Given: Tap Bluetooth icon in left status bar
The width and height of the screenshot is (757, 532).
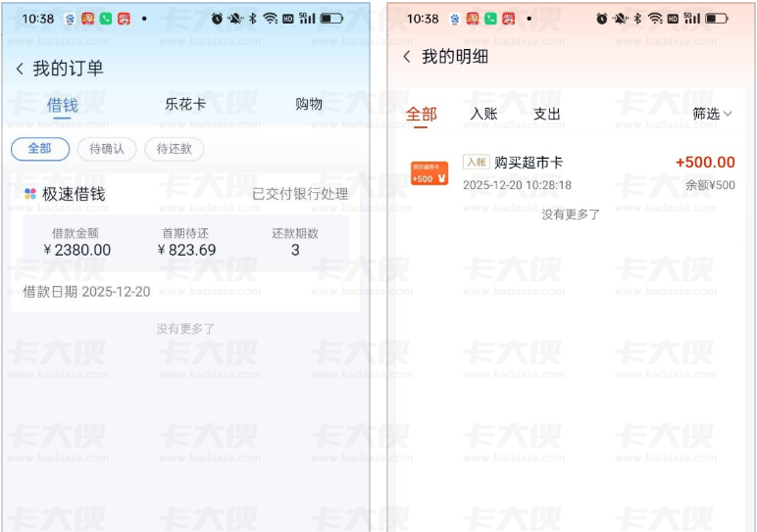Looking at the screenshot, I should [x=252, y=19].
